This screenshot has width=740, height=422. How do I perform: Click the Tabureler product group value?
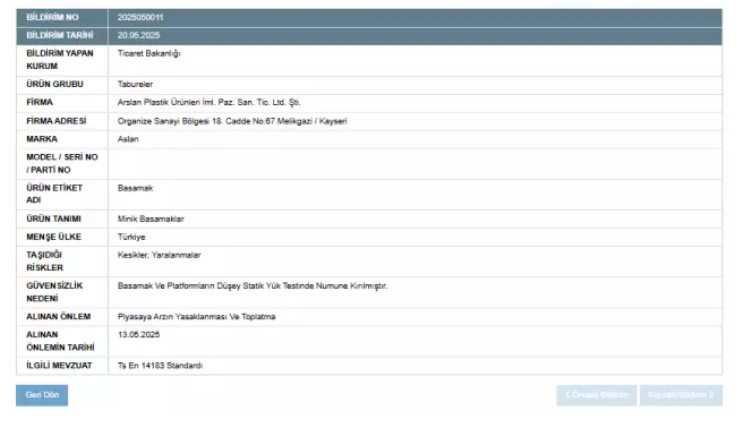coord(135,84)
